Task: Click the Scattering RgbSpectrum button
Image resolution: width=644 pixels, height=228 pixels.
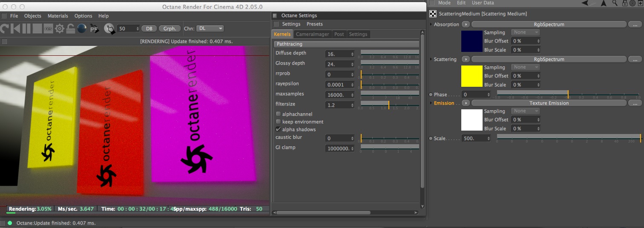Action: 549,59
